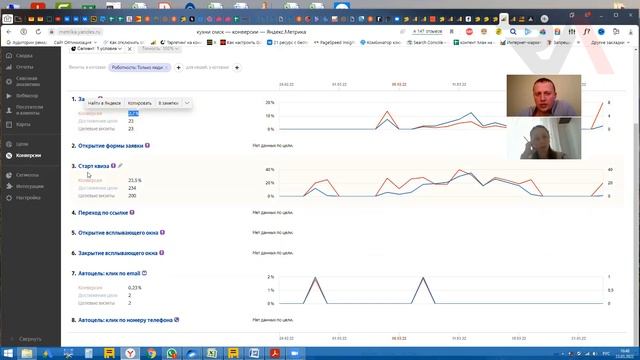Collapse sidebar with Свернуть
The image size is (640, 360).
(x=29, y=339)
